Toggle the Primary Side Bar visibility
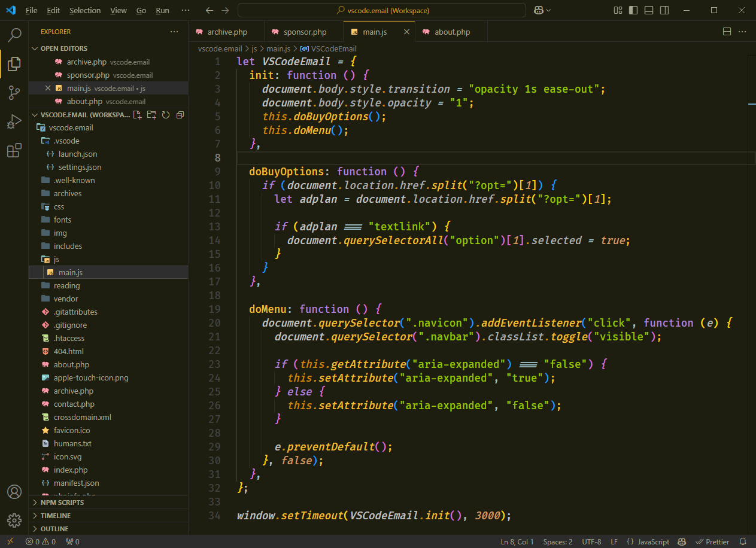Viewport: 756px width, 548px height. (x=634, y=10)
